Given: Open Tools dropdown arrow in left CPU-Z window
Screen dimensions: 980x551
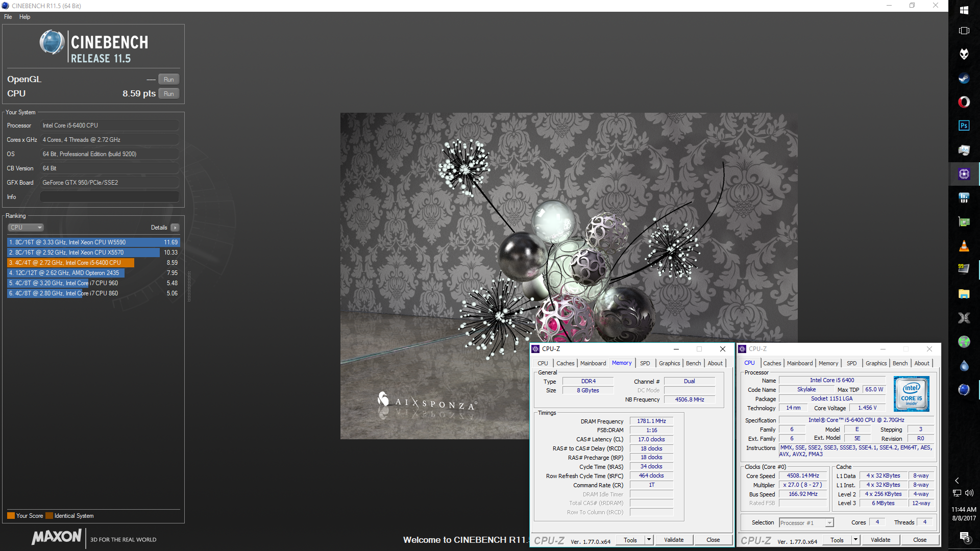Looking at the screenshot, I should tap(649, 540).
